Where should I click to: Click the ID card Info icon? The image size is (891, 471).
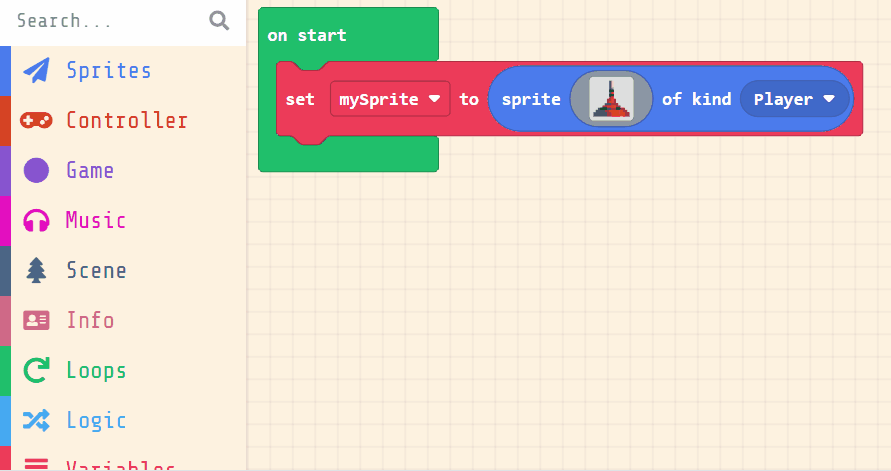[x=37, y=321]
